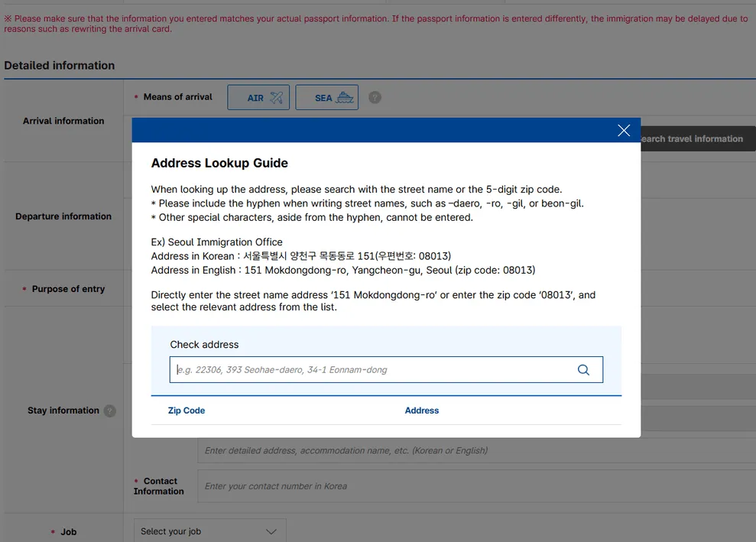
Task: Click the Address in Korean example line
Action: click(x=301, y=256)
